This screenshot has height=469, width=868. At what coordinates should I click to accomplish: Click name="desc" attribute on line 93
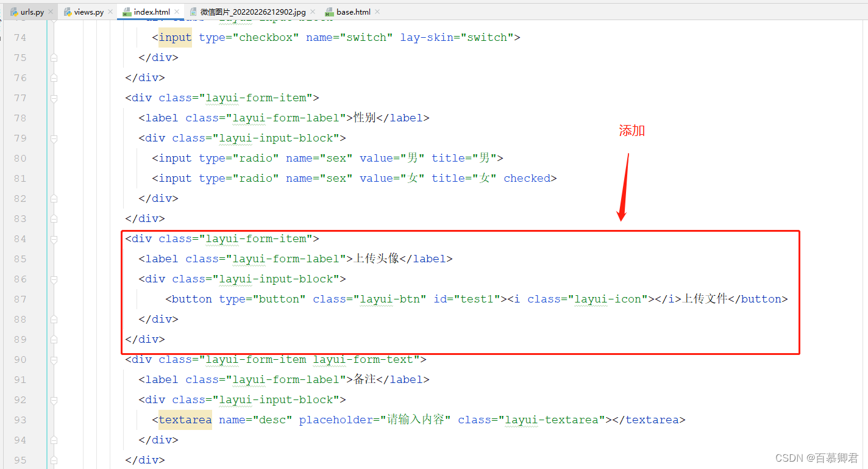coord(256,420)
